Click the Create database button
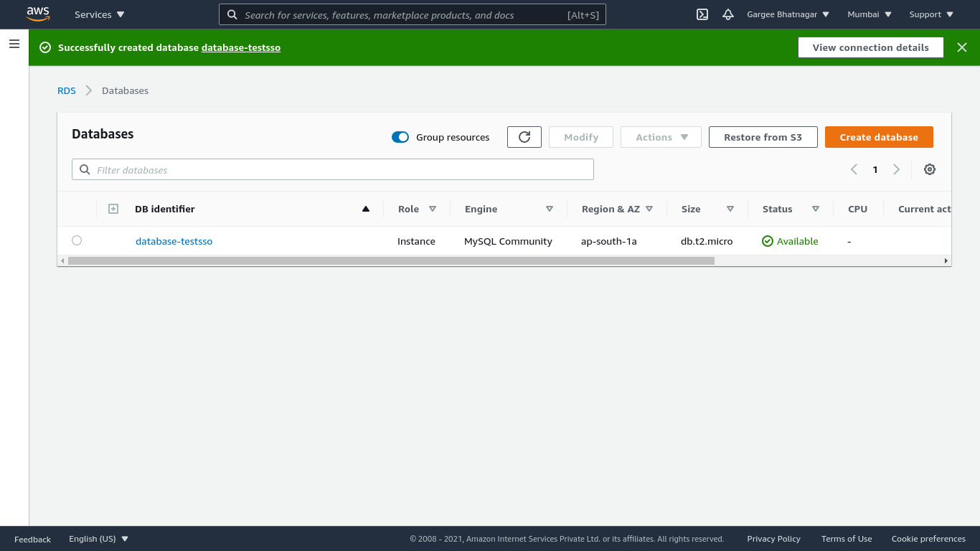The width and height of the screenshot is (980, 551). 879,137
